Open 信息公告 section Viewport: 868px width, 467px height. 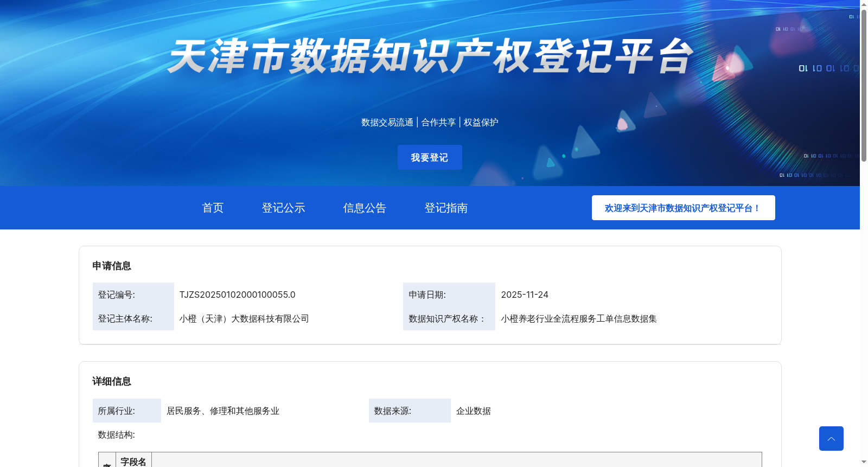pos(365,208)
